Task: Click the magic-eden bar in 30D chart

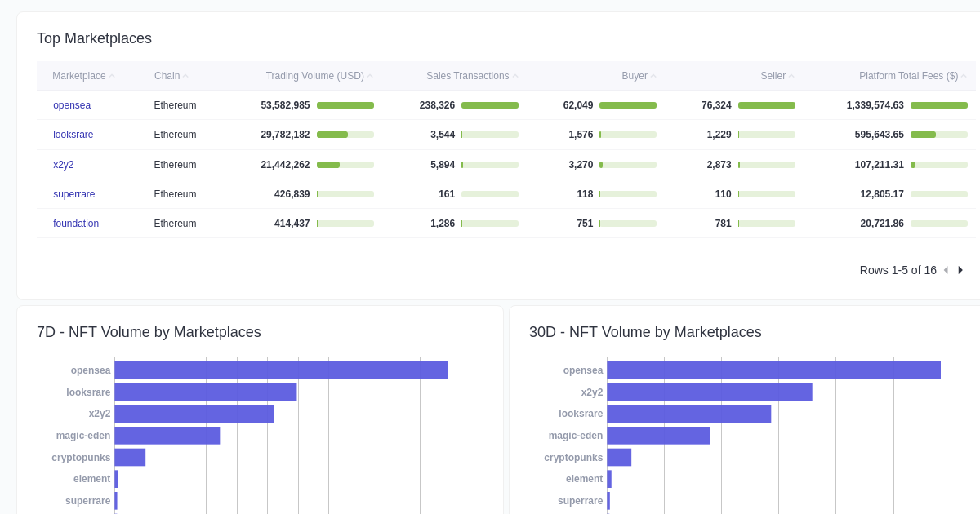Action: point(657,435)
